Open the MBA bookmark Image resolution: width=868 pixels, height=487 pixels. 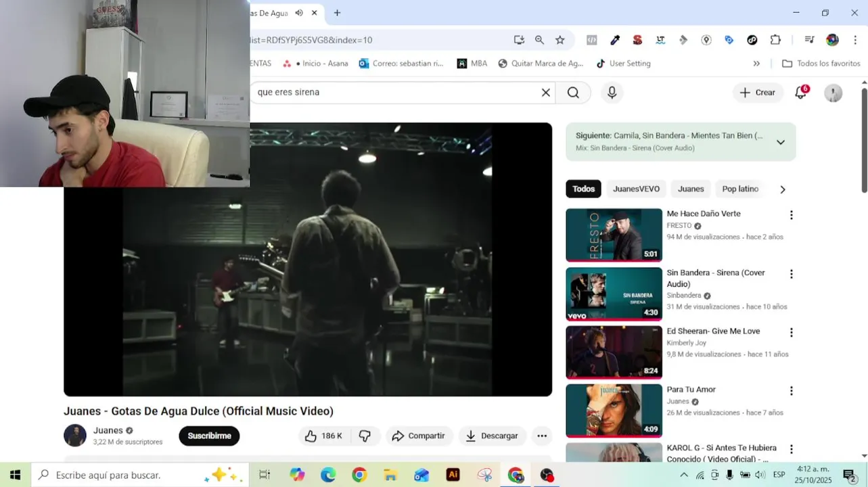pyautogui.click(x=472, y=64)
